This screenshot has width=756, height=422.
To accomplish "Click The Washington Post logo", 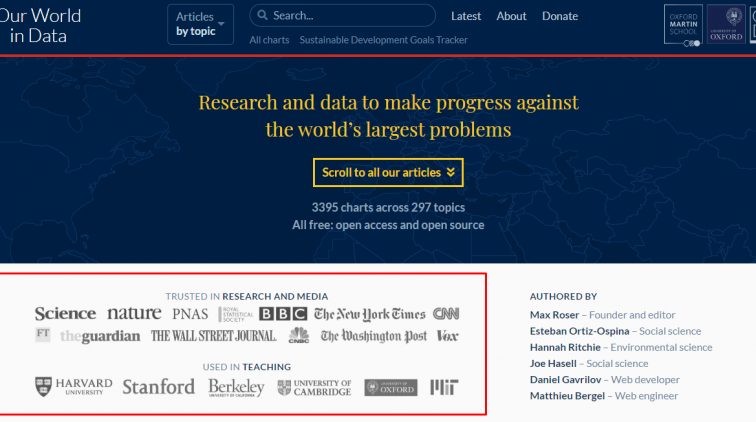I will coord(374,336).
